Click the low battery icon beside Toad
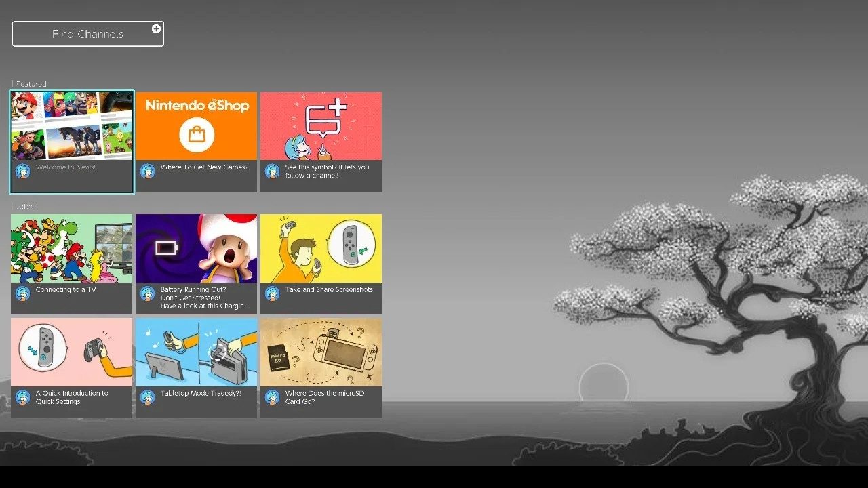The width and height of the screenshot is (868, 488). click(166, 247)
